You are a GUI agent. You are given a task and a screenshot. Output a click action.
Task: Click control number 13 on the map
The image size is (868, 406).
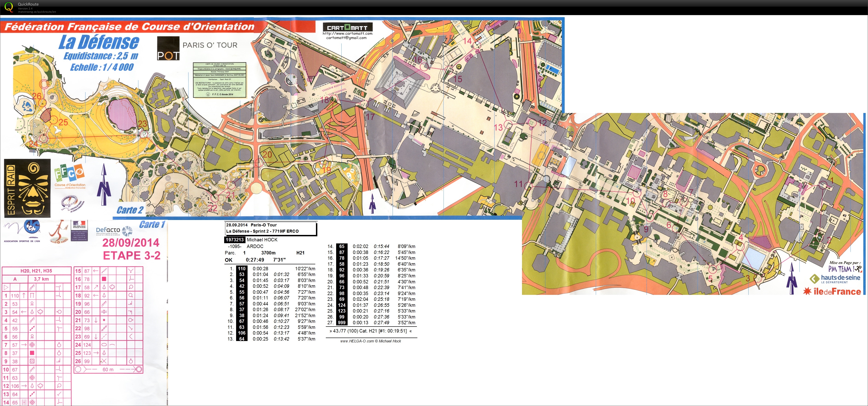click(498, 127)
